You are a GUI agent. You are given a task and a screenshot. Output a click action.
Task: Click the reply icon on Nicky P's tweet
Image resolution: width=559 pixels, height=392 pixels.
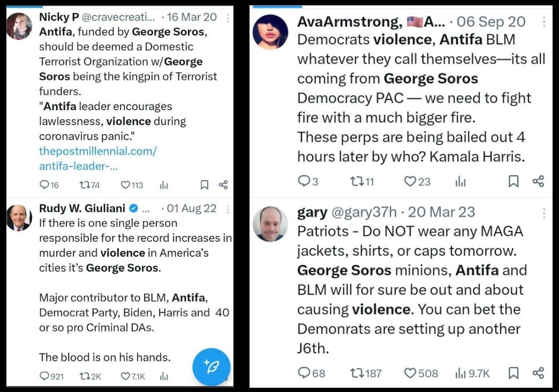(44, 185)
